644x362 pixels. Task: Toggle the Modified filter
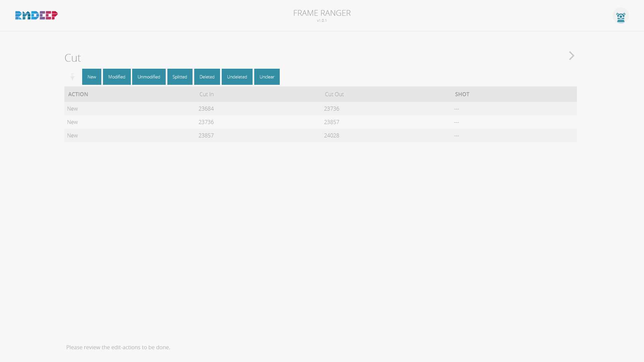(x=117, y=77)
